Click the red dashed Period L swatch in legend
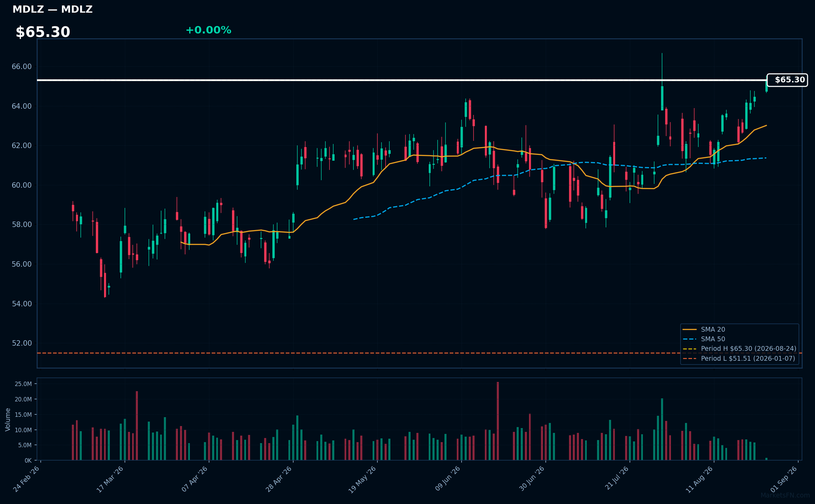Viewport: 815px width, 504px height. click(x=689, y=359)
